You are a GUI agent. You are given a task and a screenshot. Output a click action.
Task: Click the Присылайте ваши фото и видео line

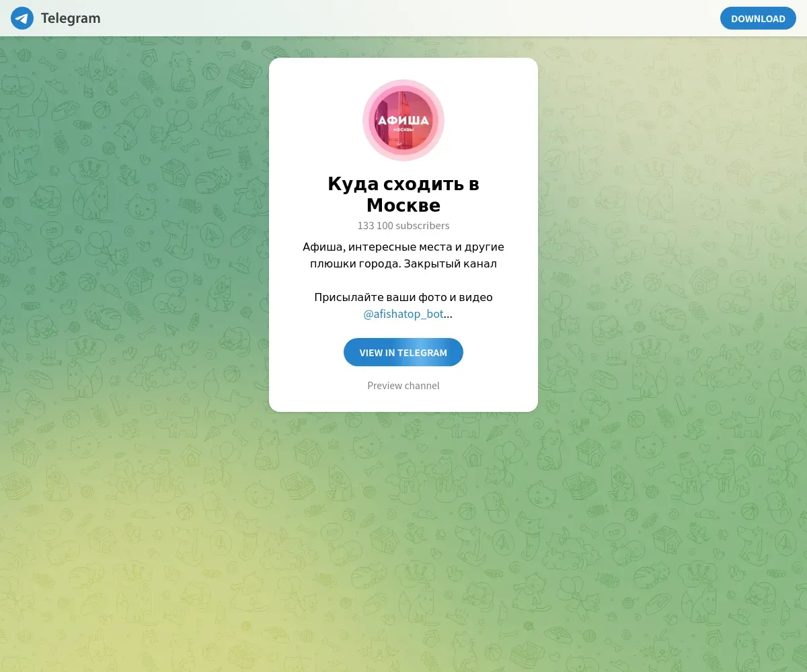tap(403, 297)
